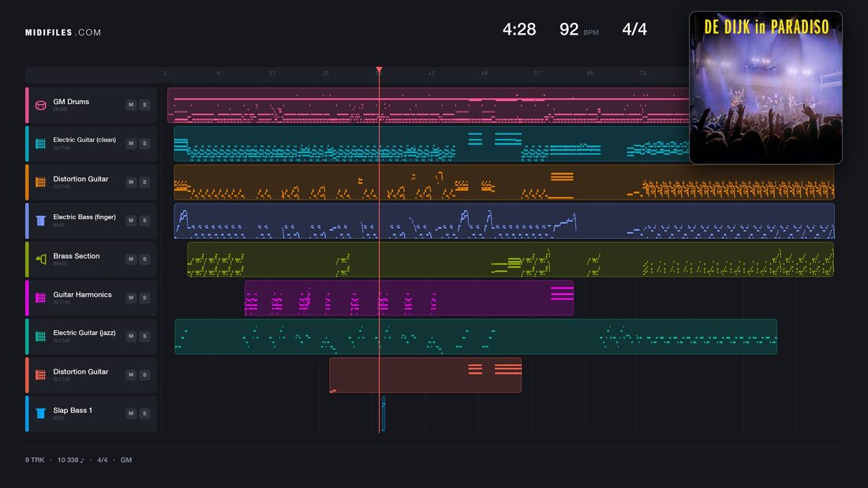The width and height of the screenshot is (868, 488).
Task: Click the Electric Guitar (clean) track icon
Action: click(x=40, y=143)
